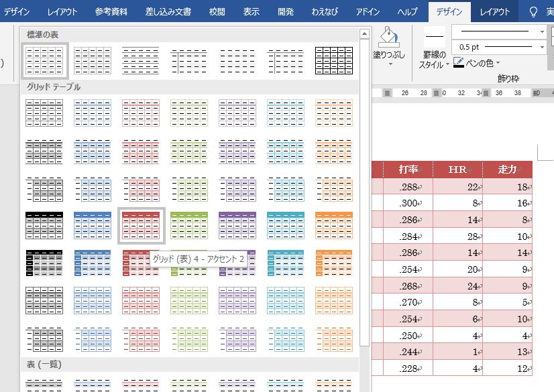This screenshot has width=554, height=392.
Task: Click the lightbulb search assistant icon
Action: pos(533,10)
